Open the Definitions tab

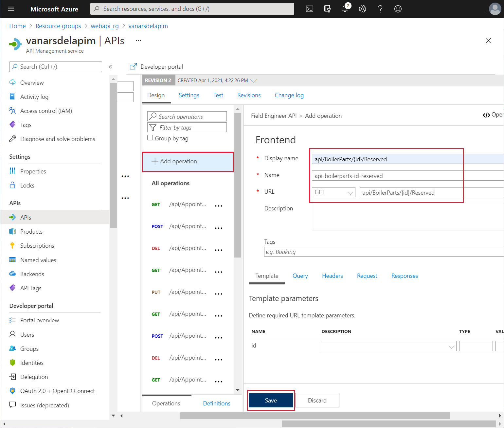point(217,403)
